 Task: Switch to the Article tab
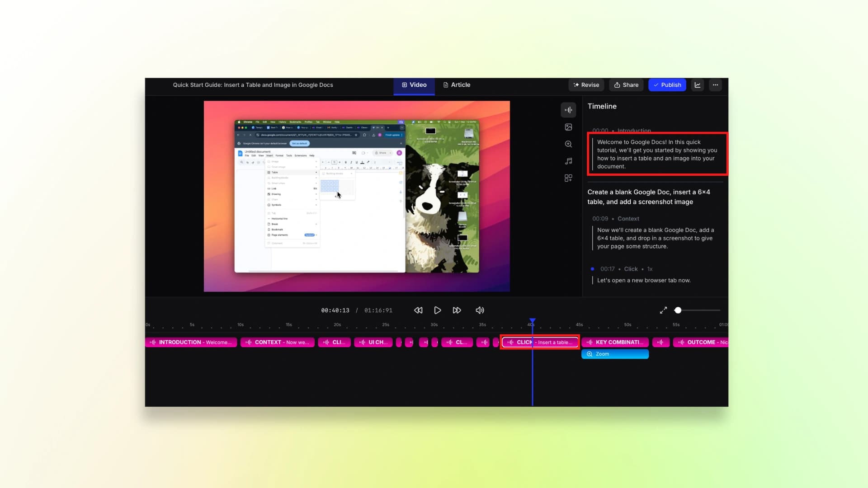click(x=457, y=85)
